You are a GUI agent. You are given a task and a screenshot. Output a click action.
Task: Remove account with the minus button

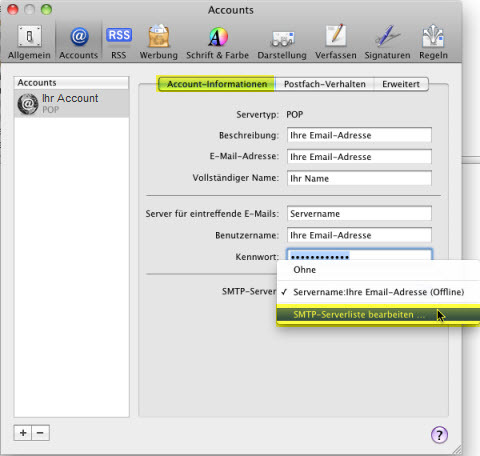40,433
